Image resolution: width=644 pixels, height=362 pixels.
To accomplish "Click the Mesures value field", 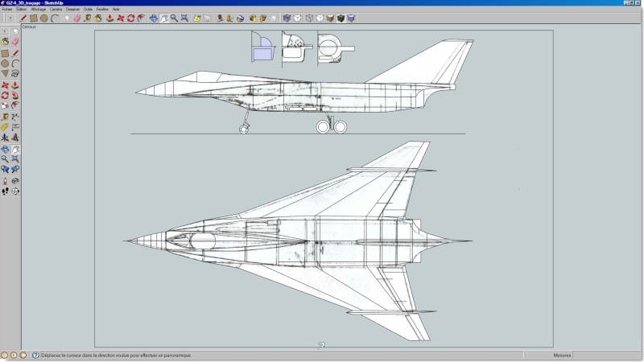I will (x=607, y=356).
